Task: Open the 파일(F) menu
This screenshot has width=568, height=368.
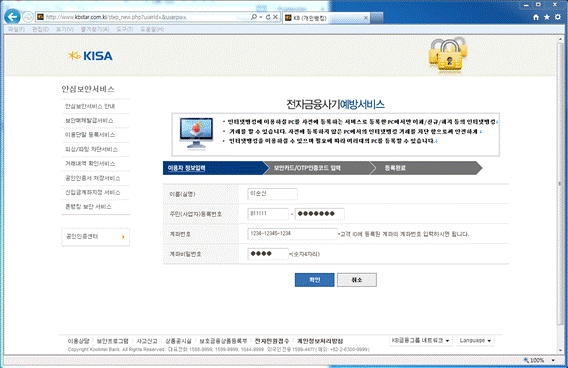Action: [x=16, y=29]
